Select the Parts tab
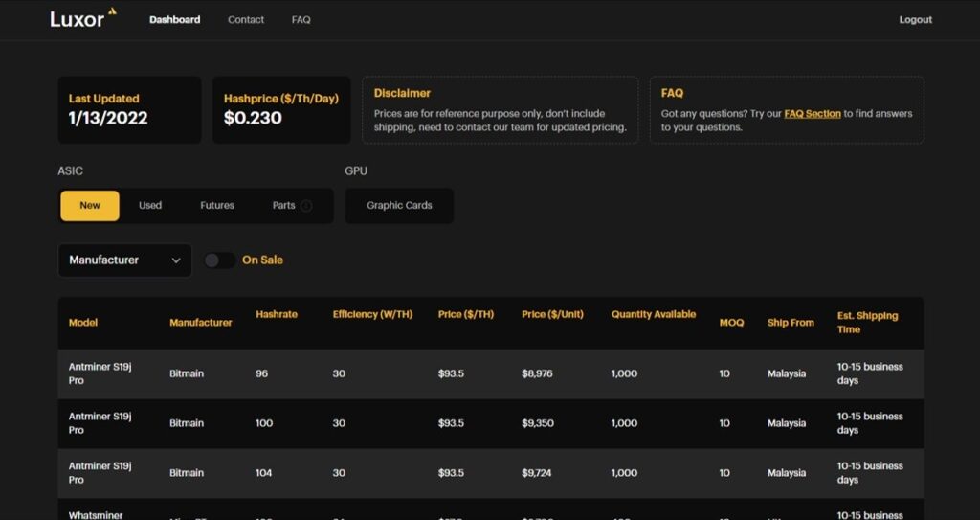The width and height of the screenshot is (980, 520). 283,205
